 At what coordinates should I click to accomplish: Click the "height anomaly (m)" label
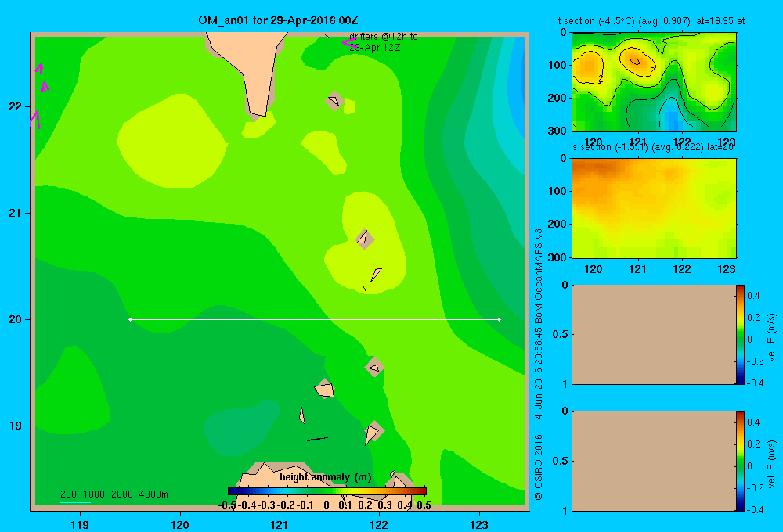click(326, 477)
